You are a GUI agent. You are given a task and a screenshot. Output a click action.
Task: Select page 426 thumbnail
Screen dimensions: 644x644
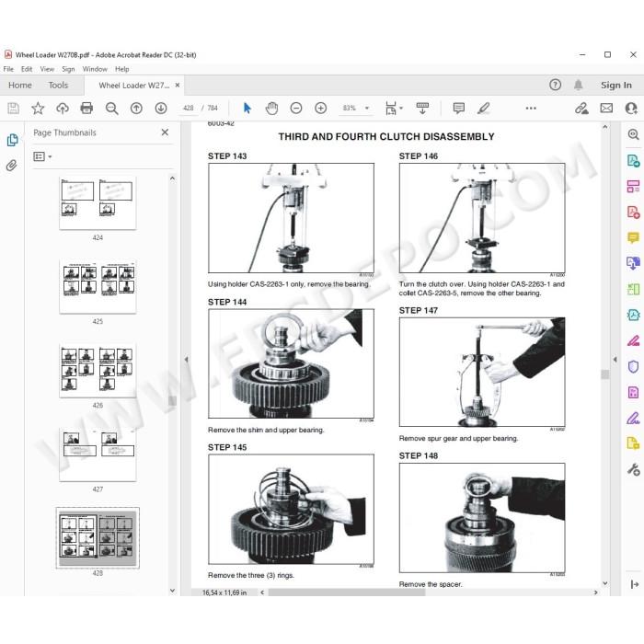[x=98, y=371]
